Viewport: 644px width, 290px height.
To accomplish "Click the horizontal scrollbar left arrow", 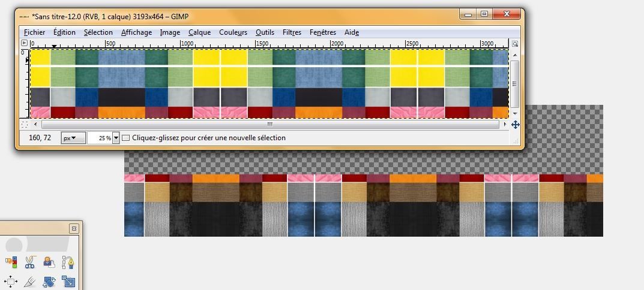I will point(35,124).
